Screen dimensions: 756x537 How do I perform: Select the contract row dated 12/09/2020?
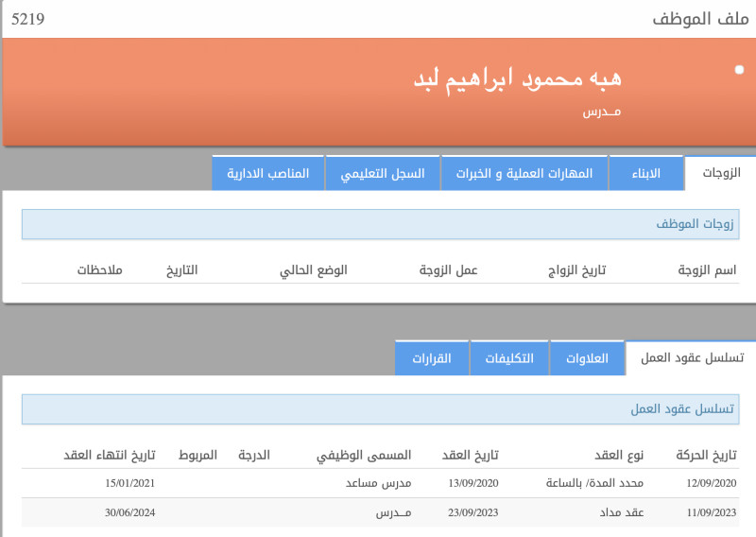tap(378, 483)
